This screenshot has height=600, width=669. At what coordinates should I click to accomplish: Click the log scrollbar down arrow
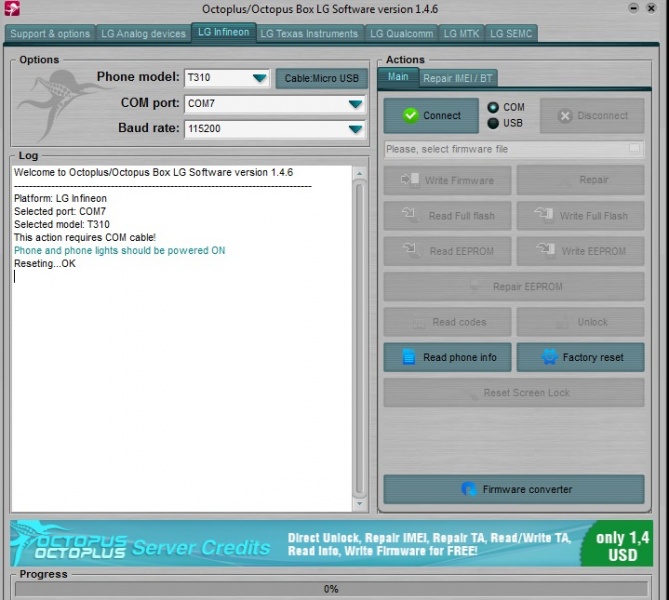[359, 504]
